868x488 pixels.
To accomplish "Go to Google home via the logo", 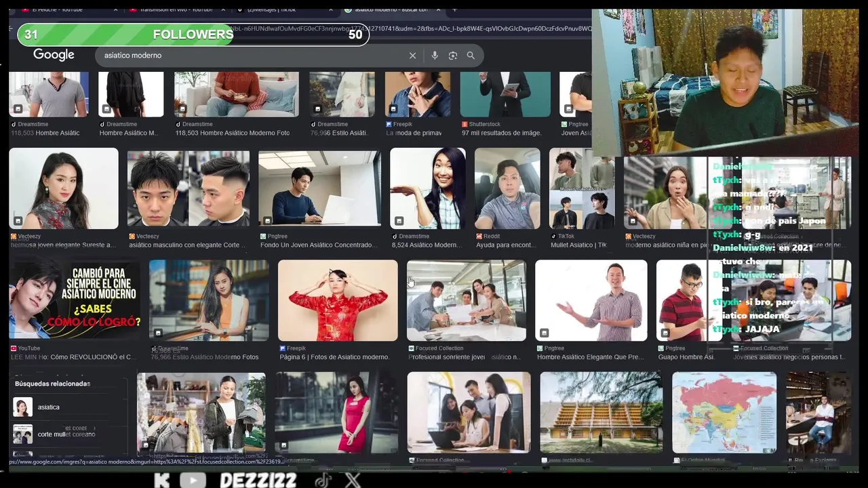I will click(54, 55).
